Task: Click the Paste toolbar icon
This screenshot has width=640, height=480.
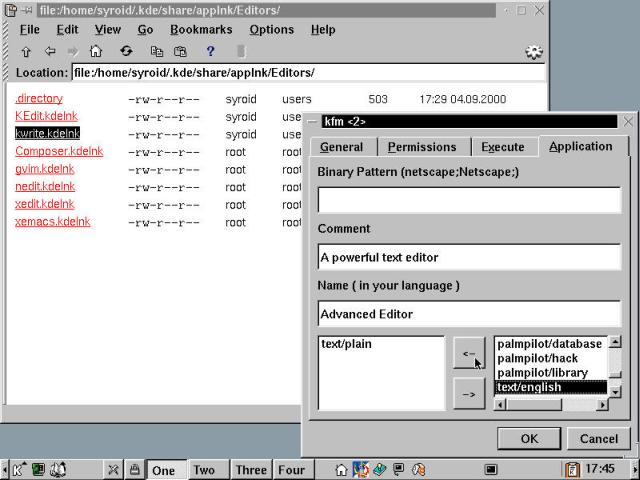Action: click(181, 51)
